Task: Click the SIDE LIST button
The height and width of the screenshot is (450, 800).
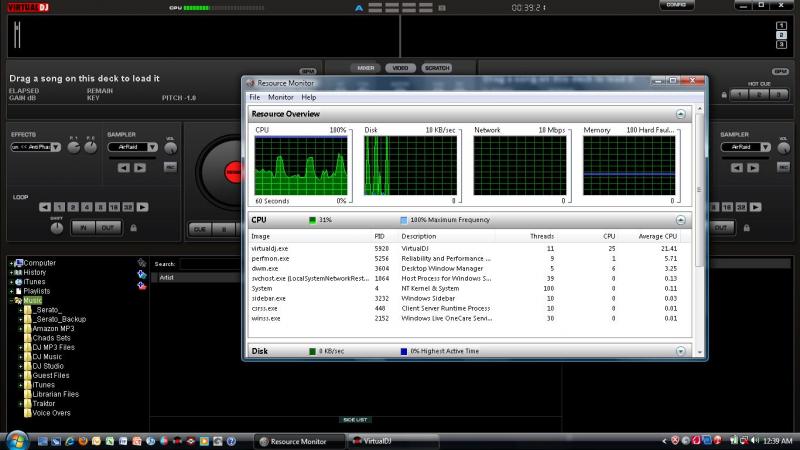Action: (355, 420)
